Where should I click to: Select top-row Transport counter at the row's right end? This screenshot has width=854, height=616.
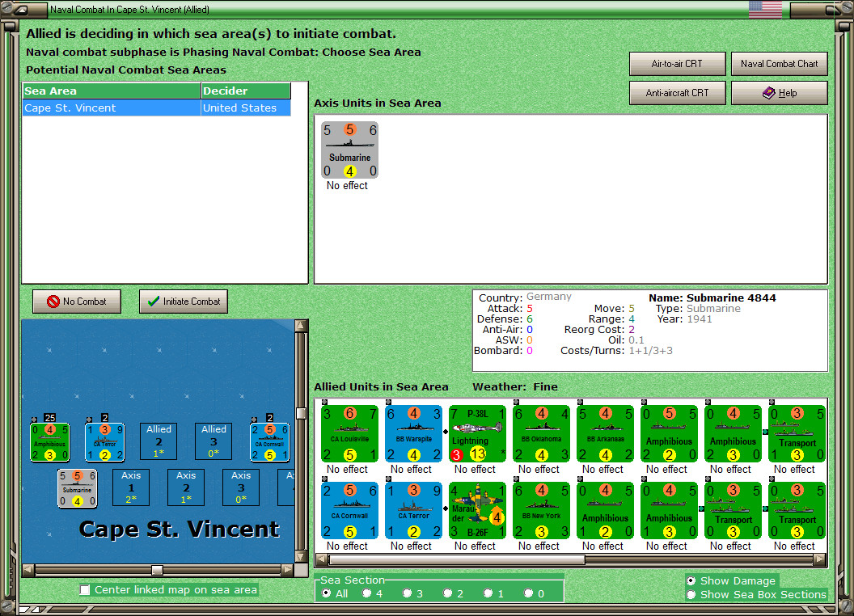click(x=797, y=433)
